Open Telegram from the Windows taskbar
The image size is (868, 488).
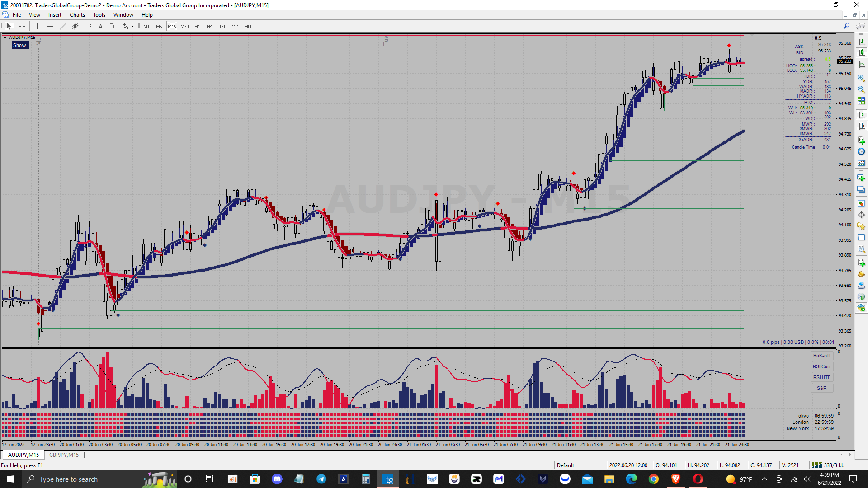coord(321,479)
